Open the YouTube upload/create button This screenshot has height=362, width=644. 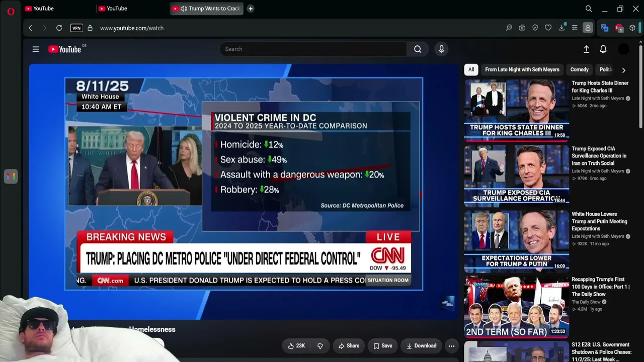click(x=586, y=49)
